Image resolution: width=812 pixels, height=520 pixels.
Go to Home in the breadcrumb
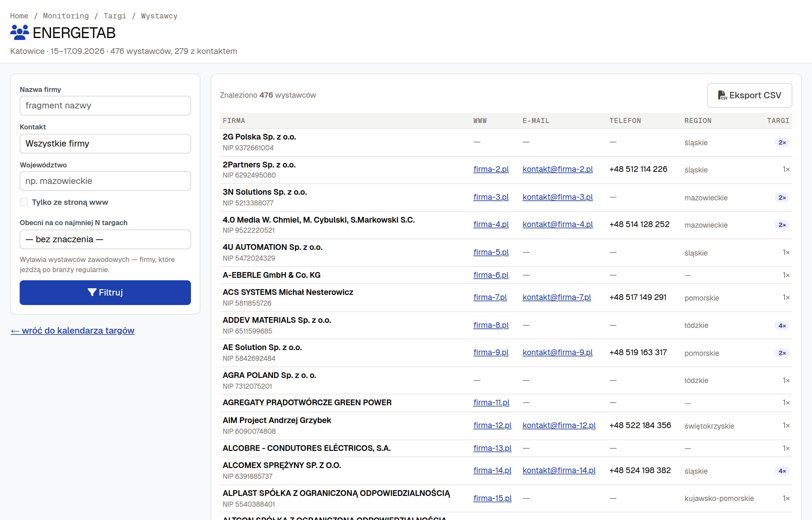click(19, 16)
